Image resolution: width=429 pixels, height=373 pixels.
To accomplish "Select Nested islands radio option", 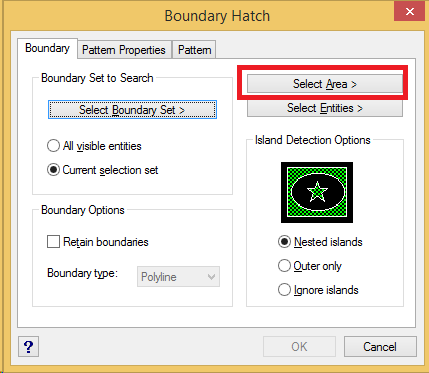I will [320, 242].
